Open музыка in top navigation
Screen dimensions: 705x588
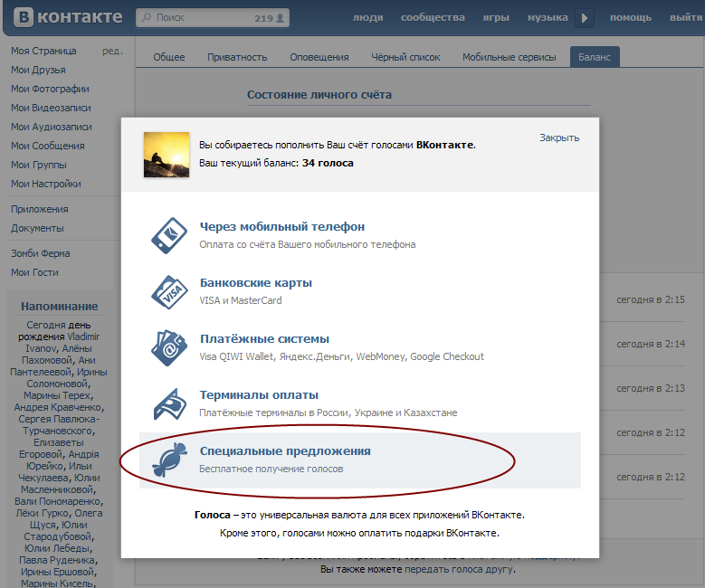548,17
